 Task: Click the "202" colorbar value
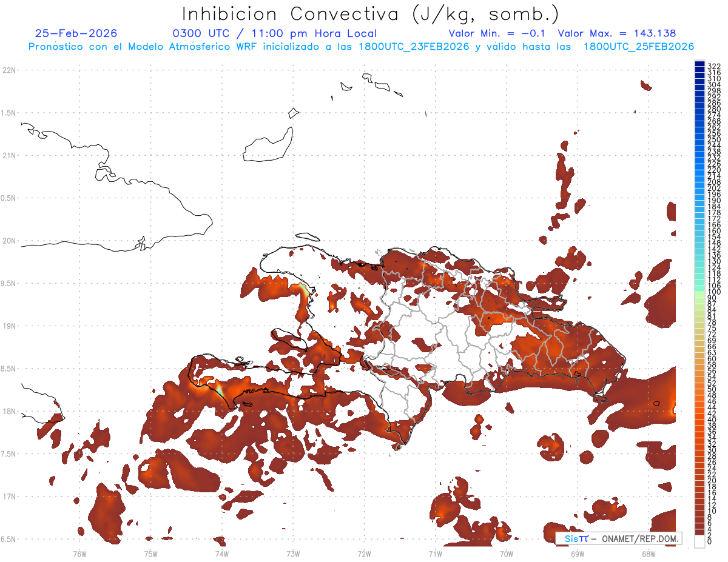pos(713,188)
